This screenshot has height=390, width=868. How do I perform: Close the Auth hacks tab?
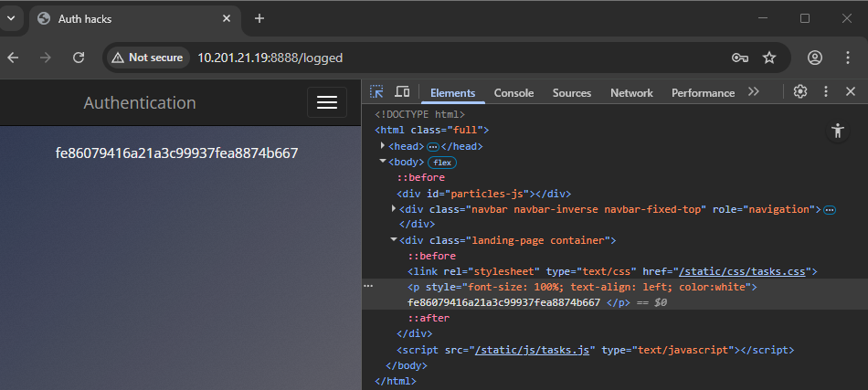227,19
